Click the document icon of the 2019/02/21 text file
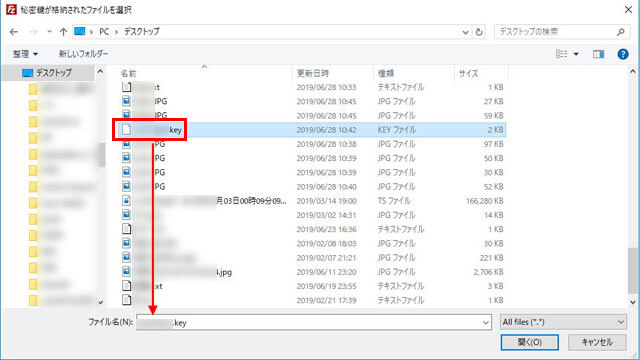The width and height of the screenshot is (640, 360). 127,300
